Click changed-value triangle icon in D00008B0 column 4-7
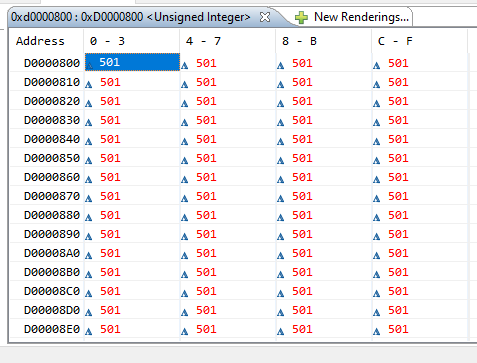The image size is (477, 363). tap(185, 275)
